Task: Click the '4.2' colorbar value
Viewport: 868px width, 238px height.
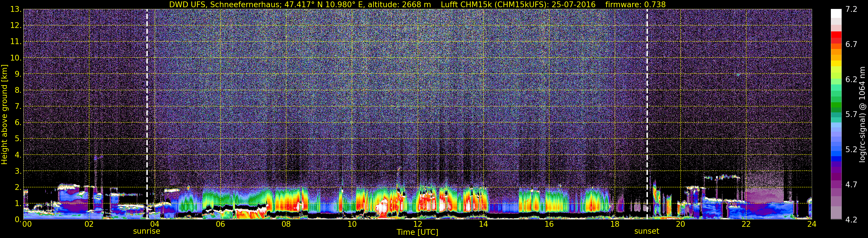Action: click(851, 220)
